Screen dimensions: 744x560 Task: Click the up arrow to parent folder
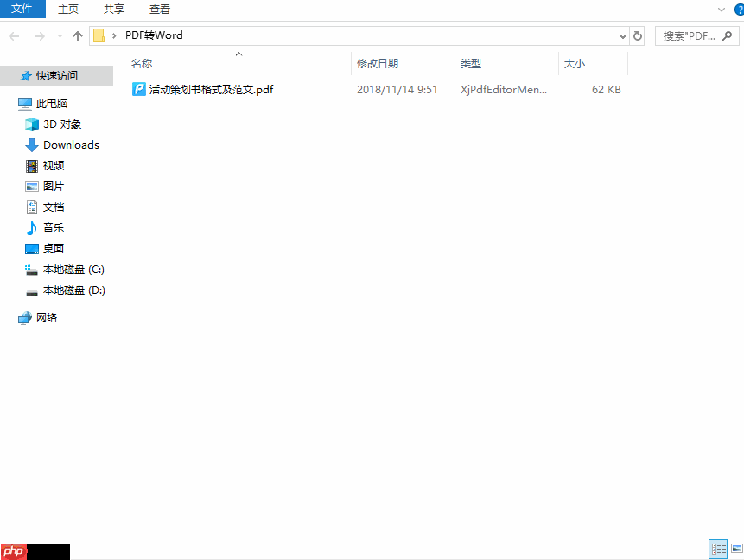tap(77, 35)
